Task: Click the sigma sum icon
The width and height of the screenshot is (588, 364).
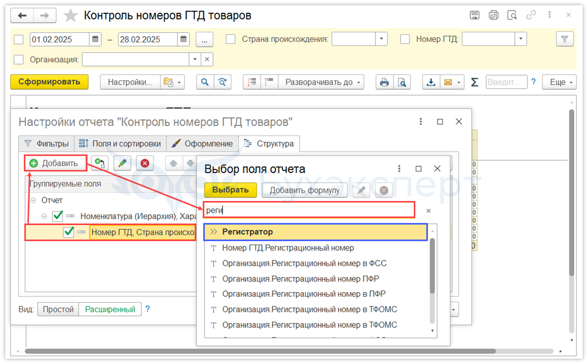Action: [474, 82]
